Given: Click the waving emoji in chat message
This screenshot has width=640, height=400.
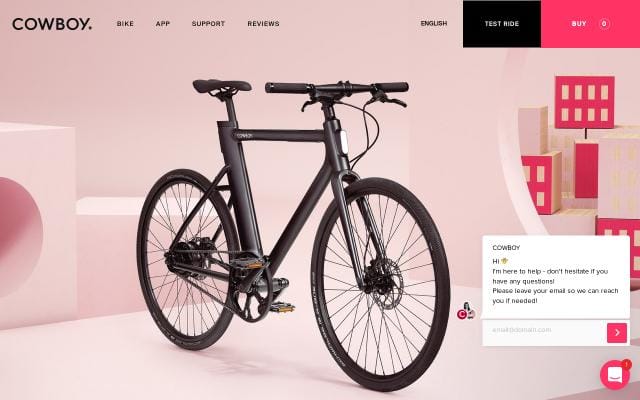Looking at the screenshot, I should tap(504, 261).
